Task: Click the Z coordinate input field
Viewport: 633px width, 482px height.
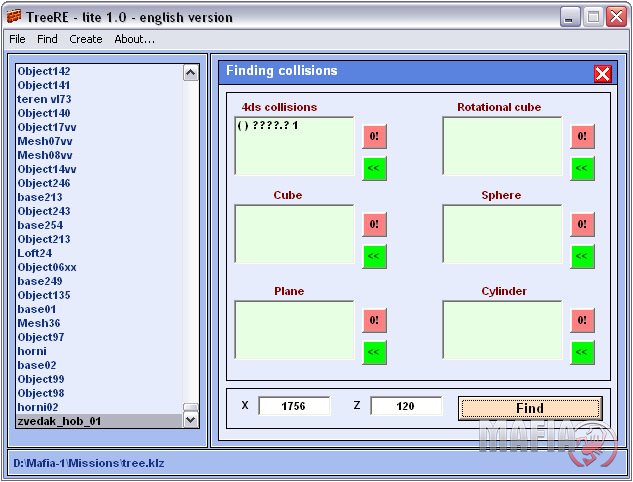Action: pyautogui.click(x=406, y=406)
